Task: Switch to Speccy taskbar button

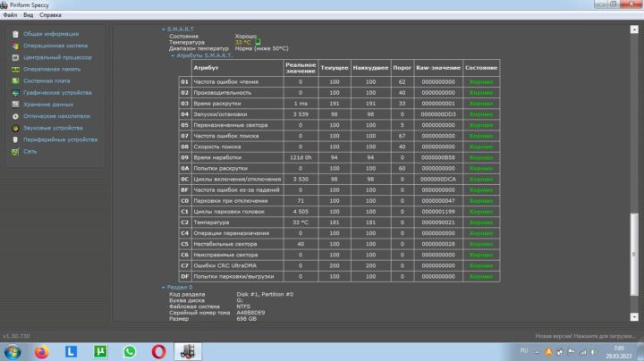Action: pyautogui.click(x=188, y=351)
